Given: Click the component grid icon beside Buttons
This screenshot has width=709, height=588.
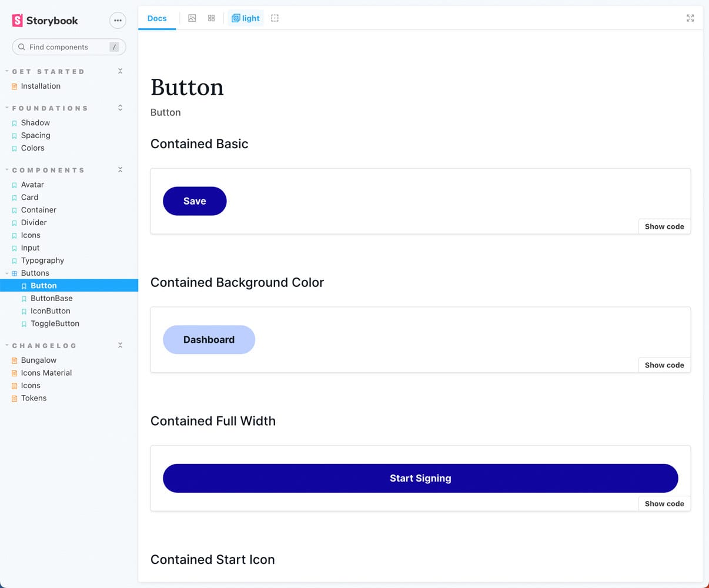Looking at the screenshot, I should coord(15,273).
